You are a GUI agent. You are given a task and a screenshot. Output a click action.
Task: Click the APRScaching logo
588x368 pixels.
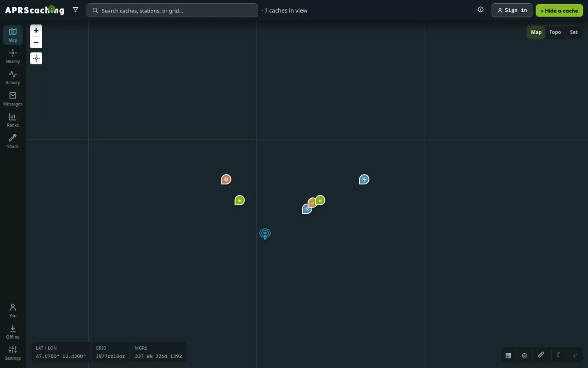point(34,10)
